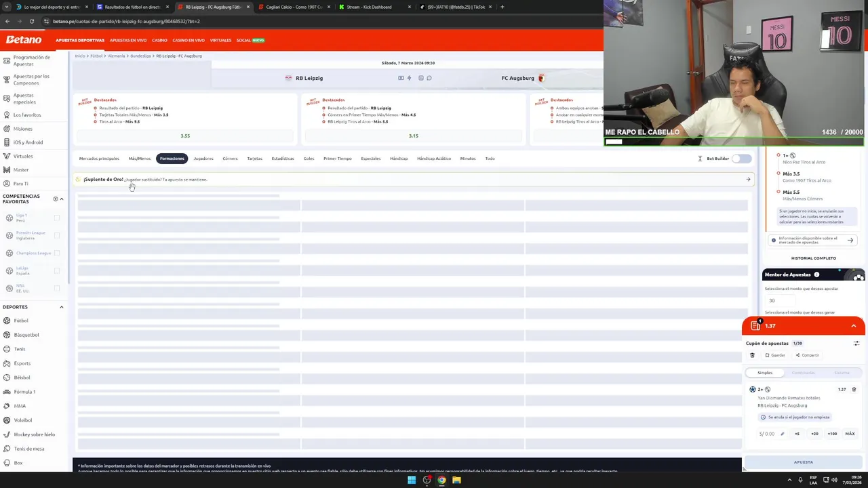The image size is (868, 488).
Task: Click the pencil icon to edit stake
Action: (782, 434)
